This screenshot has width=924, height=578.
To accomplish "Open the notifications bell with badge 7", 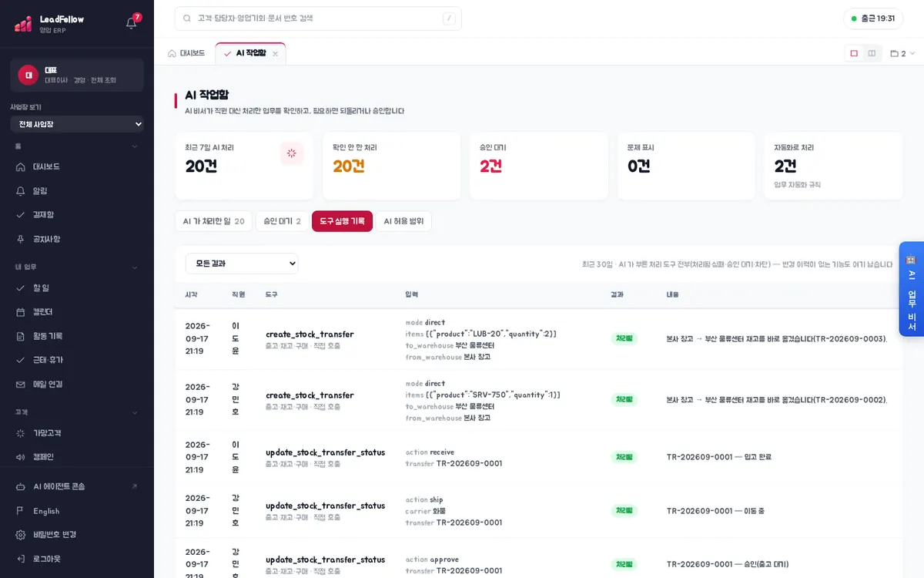I will coord(132,22).
